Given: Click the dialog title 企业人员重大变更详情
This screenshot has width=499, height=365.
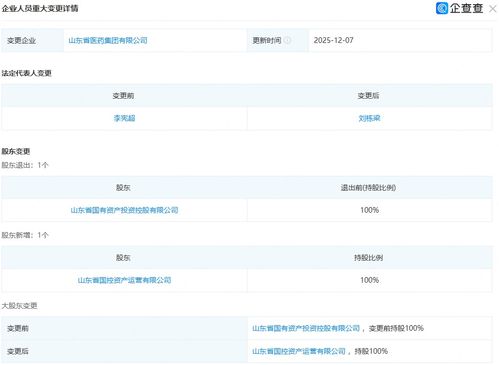Looking at the screenshot, I should 40,8.
